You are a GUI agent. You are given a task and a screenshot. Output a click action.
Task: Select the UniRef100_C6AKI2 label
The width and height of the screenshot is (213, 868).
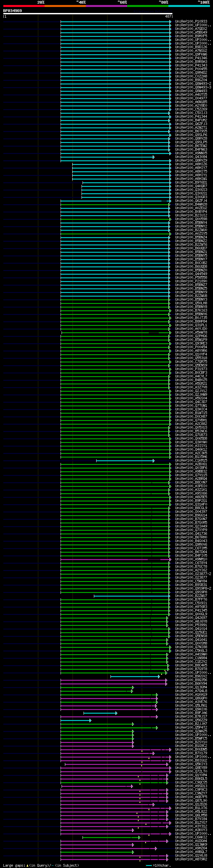point(191,837)
